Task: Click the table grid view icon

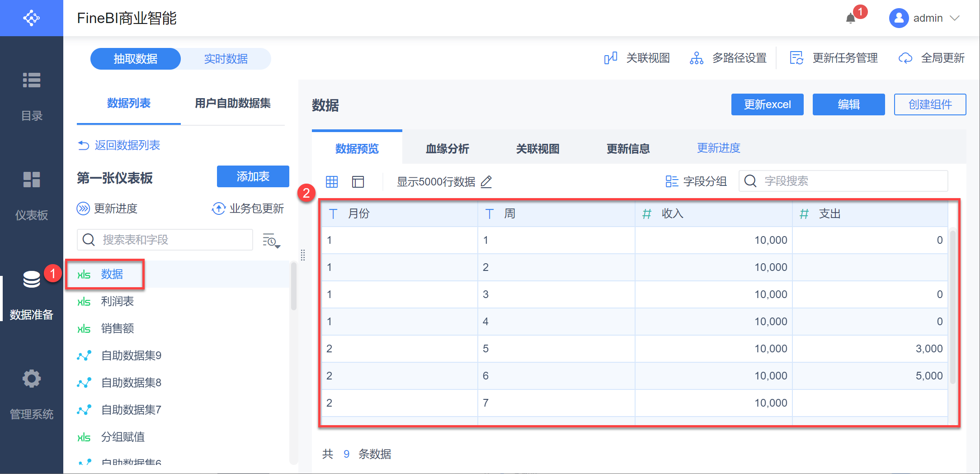Action: (x=332, y=182)
